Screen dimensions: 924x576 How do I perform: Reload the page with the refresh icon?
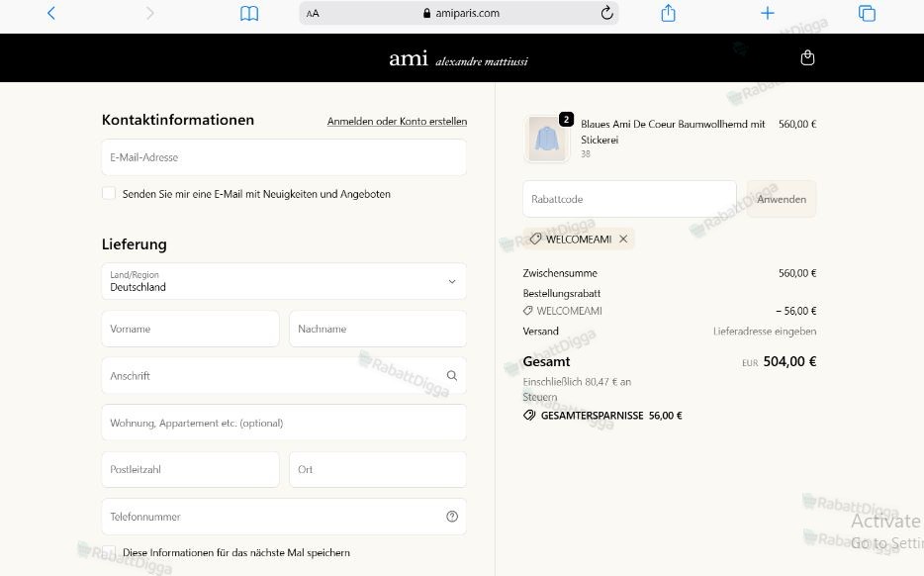click(607, 13)
